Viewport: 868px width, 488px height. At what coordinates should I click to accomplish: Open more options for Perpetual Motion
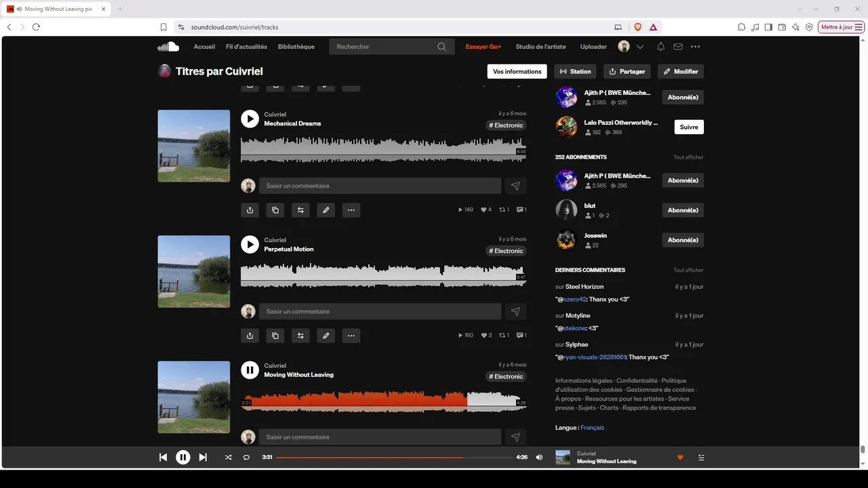351,335
